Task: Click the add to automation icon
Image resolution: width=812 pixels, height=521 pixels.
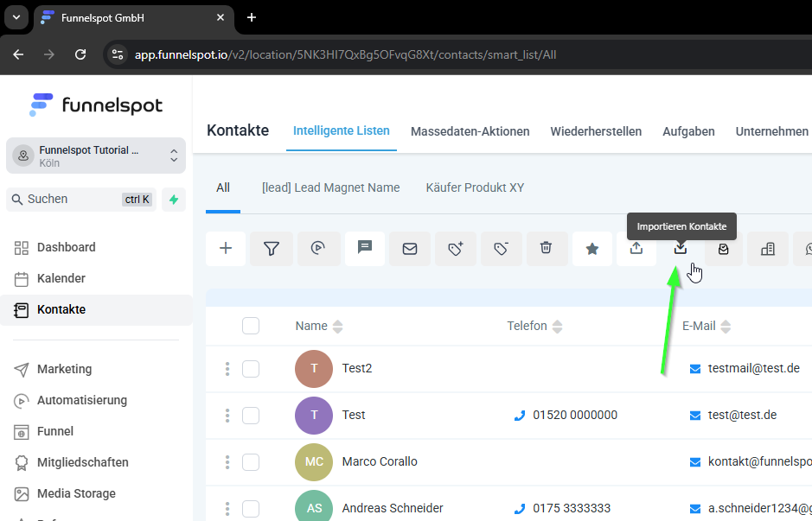Action: tap(318, 249)
